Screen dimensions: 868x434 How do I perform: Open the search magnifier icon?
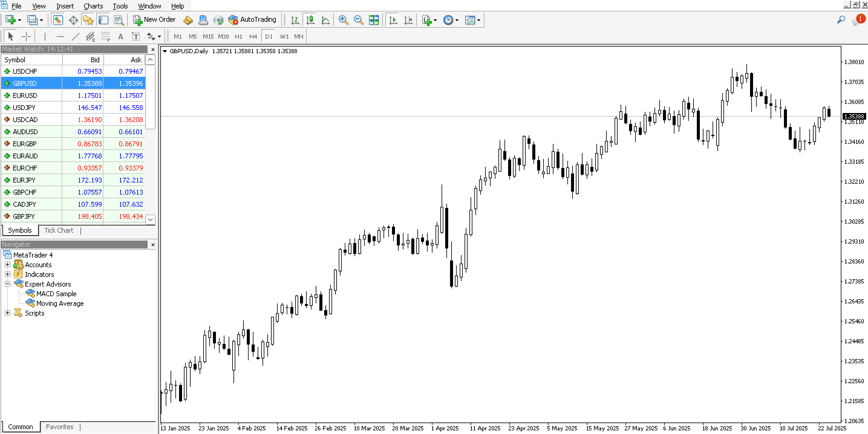[841, 20]
